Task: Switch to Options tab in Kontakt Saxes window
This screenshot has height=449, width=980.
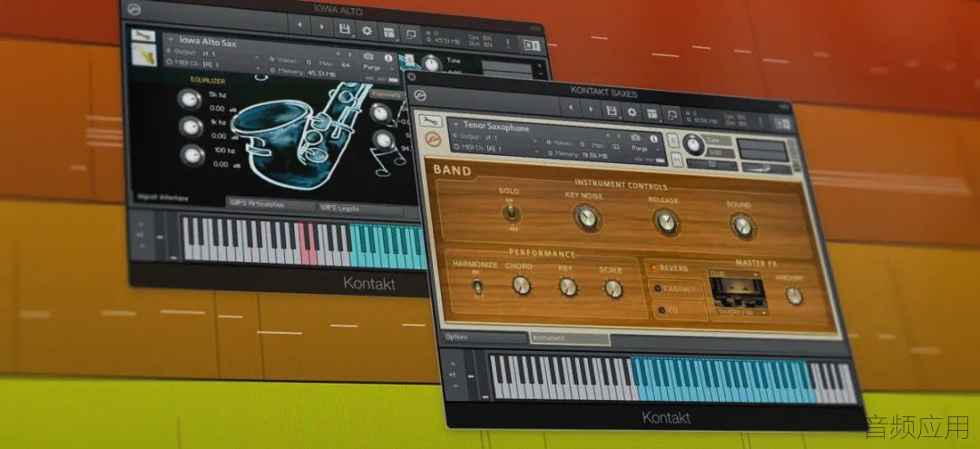Action: click(x=484, y=336)
